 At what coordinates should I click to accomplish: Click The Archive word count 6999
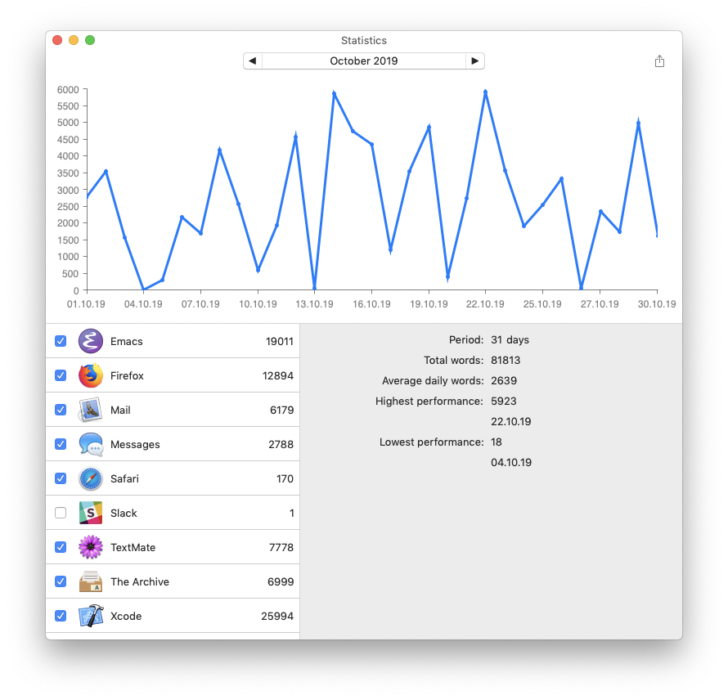[281, 581]
